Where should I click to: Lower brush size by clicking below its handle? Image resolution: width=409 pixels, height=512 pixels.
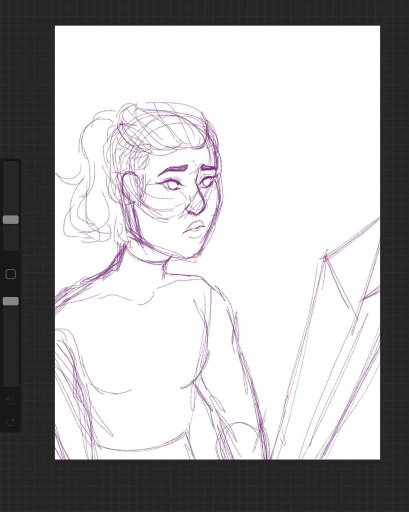11,238
